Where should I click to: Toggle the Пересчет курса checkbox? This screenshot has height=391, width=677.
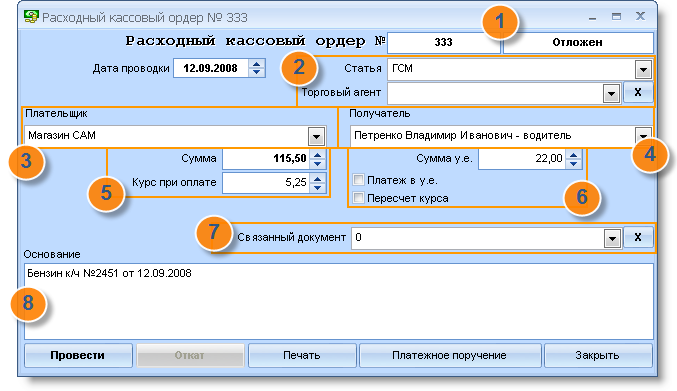pos(358,198)
